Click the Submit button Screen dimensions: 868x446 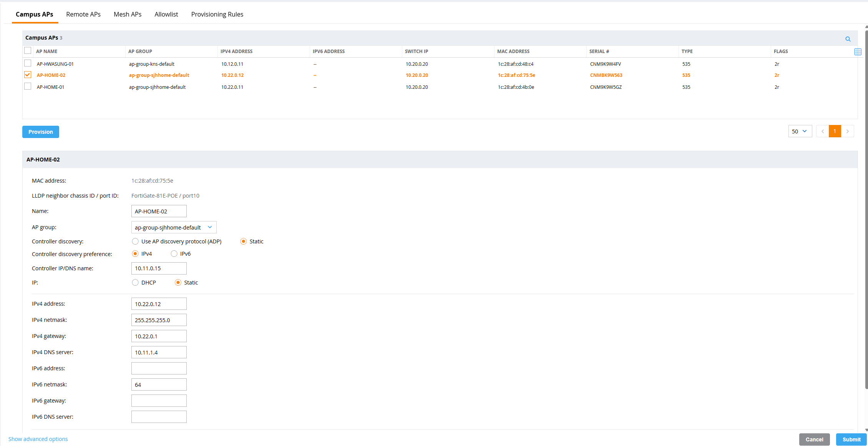coord(851,439)
